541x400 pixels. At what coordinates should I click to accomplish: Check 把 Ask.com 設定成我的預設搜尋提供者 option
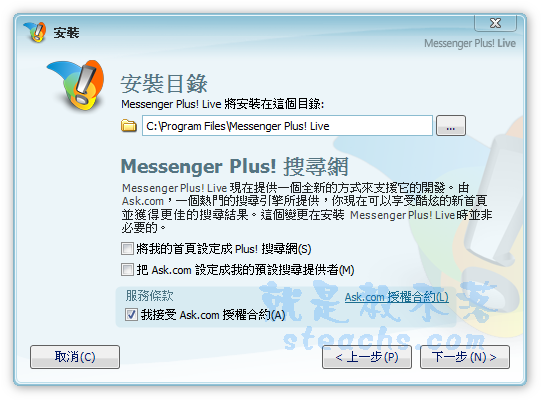[127, 270]
